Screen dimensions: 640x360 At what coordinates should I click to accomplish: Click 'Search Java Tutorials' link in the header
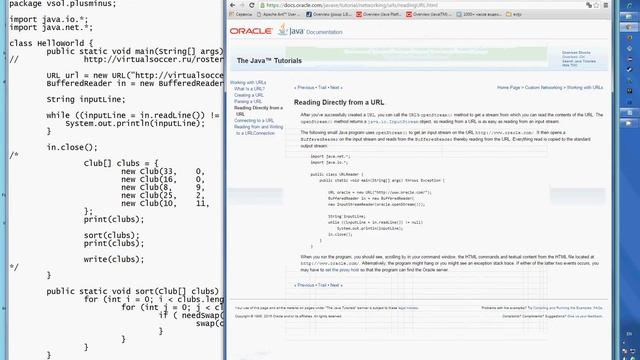pyautogui.click(x=579, y=61)
